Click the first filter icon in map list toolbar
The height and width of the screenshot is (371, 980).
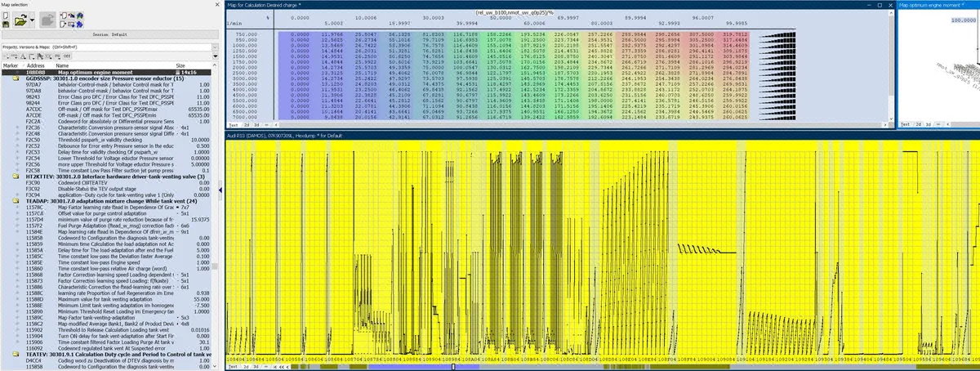coord(5,56)
